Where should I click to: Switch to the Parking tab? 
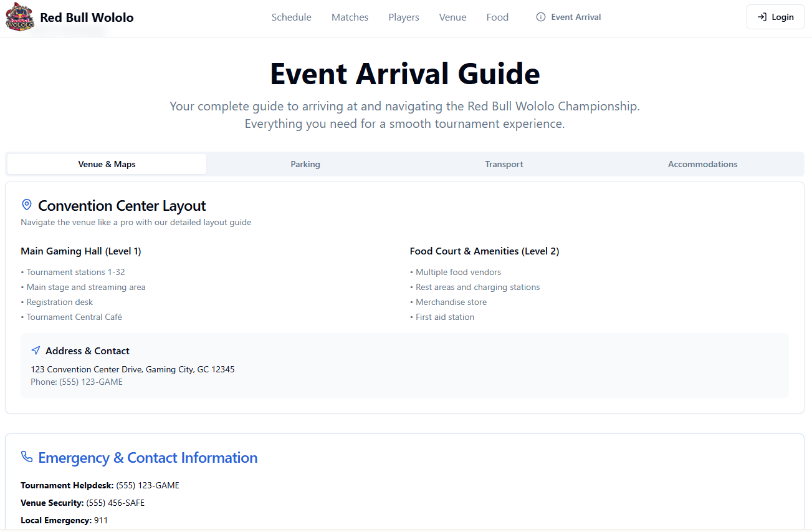[305, 164]
